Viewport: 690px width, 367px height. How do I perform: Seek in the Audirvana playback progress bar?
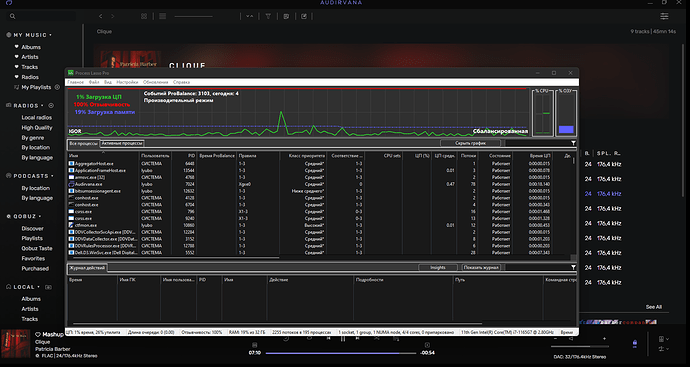click(x=341, y=353)
